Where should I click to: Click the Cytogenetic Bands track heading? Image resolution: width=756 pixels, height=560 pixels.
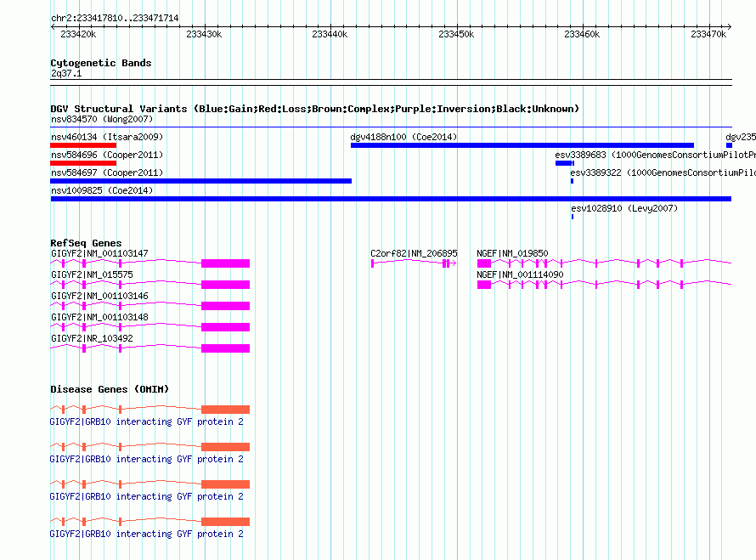tap(101, 63)
